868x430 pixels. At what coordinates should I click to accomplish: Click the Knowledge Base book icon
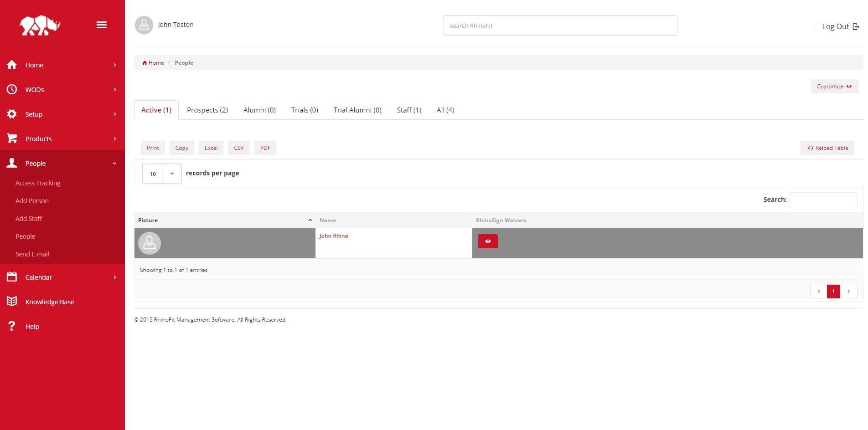(12, 302)
